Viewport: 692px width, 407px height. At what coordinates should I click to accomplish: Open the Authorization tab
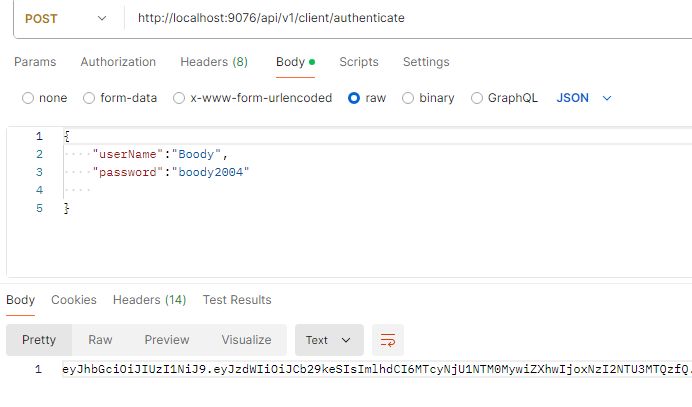118,62
